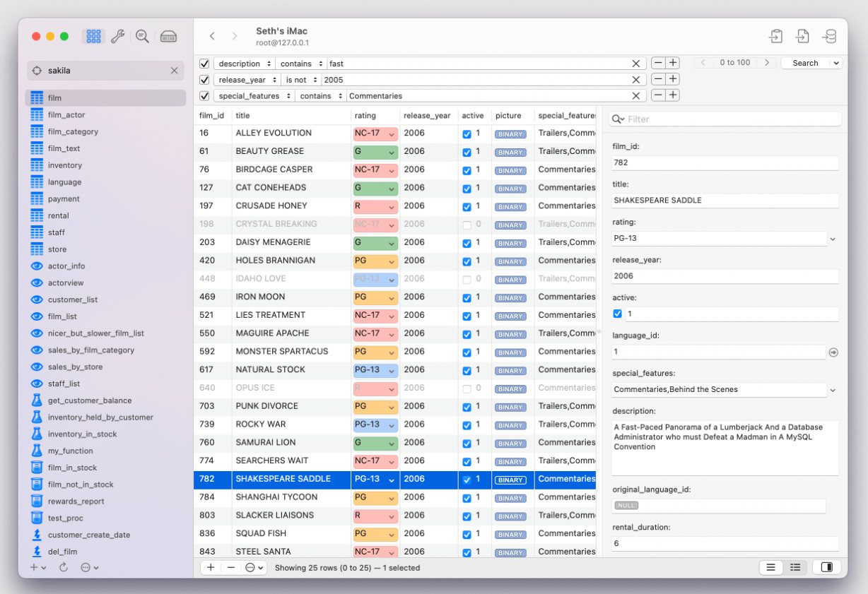The image size is (868, 594).
Task: Switch to the detailed list view icon
Action: (x=795, y=567)
